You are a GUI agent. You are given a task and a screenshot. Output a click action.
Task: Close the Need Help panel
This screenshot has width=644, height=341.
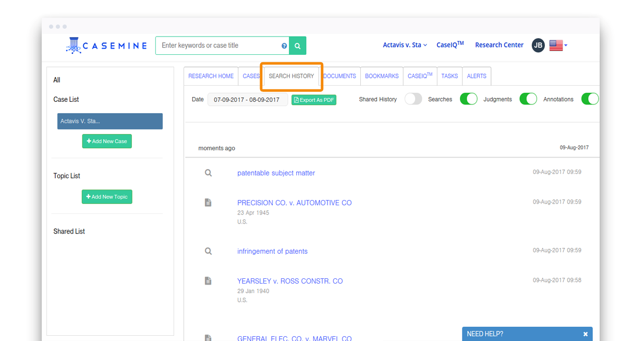pyautogui.click(x=585, y=334)
